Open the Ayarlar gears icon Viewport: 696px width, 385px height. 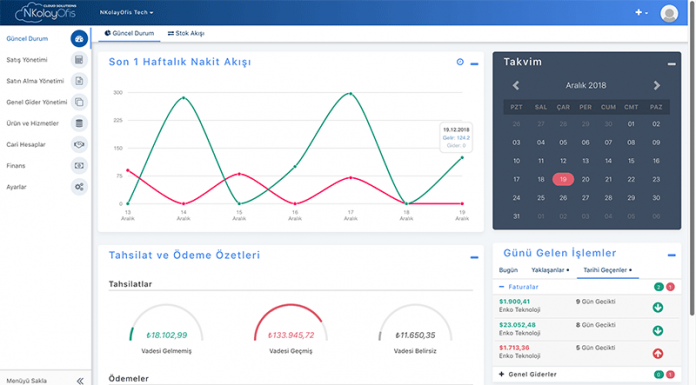[x=79, y=187]
